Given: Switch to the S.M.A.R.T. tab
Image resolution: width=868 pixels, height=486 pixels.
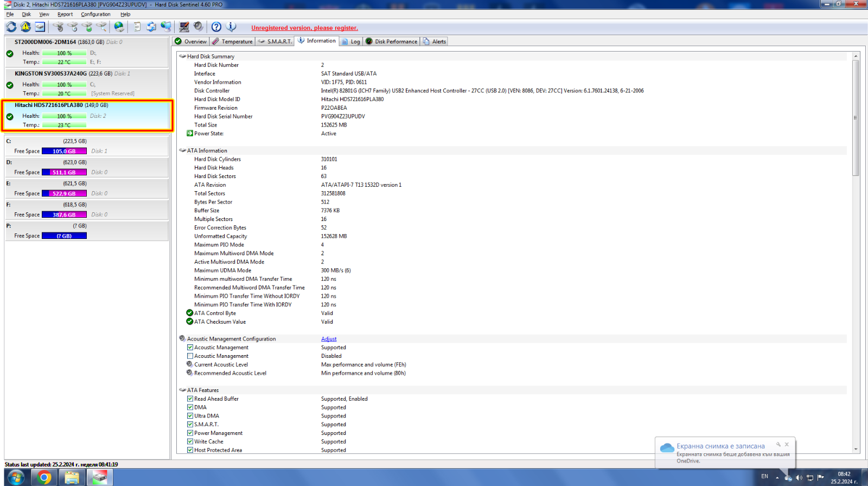Looking at the screenshot, I should (x=275, y=41).
